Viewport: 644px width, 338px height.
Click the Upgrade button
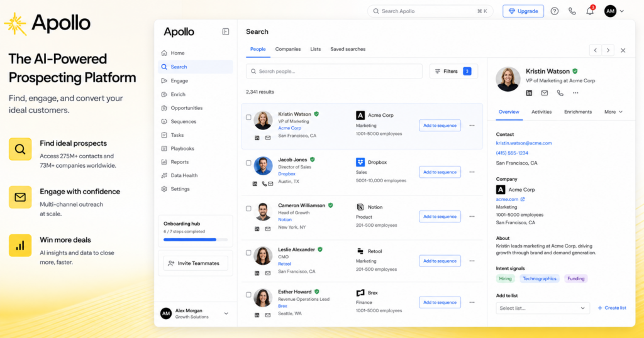[x=523, y=11]
